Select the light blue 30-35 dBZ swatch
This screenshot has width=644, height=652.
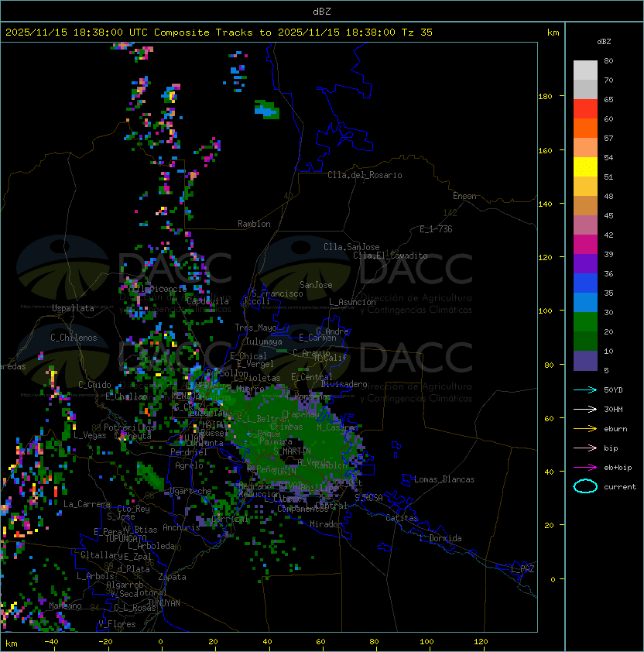coord(585,302)
